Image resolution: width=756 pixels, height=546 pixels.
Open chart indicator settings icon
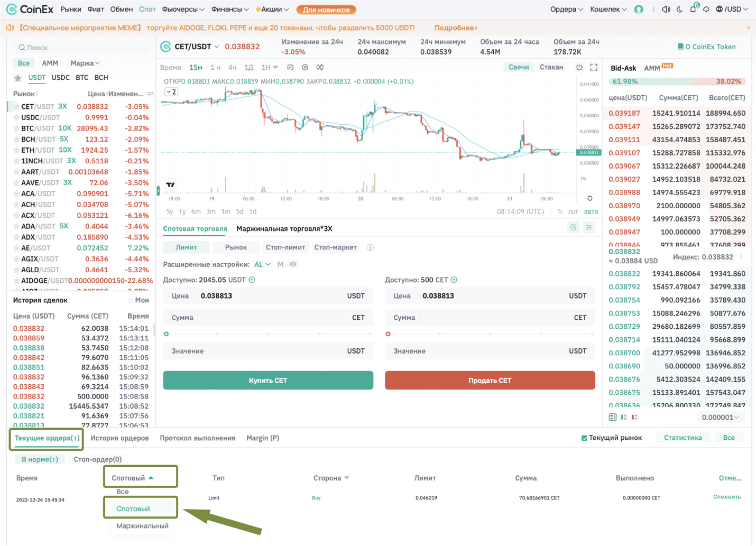coord(305,68)
